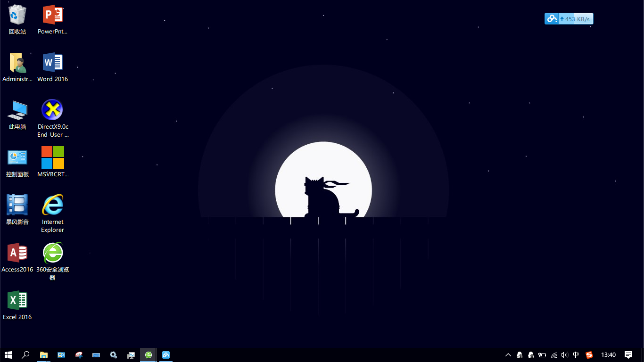This screenshot has width=644, height=362.
Task: Select the Access2016 desktop shortcut
Action: click(x=17, y=253)
